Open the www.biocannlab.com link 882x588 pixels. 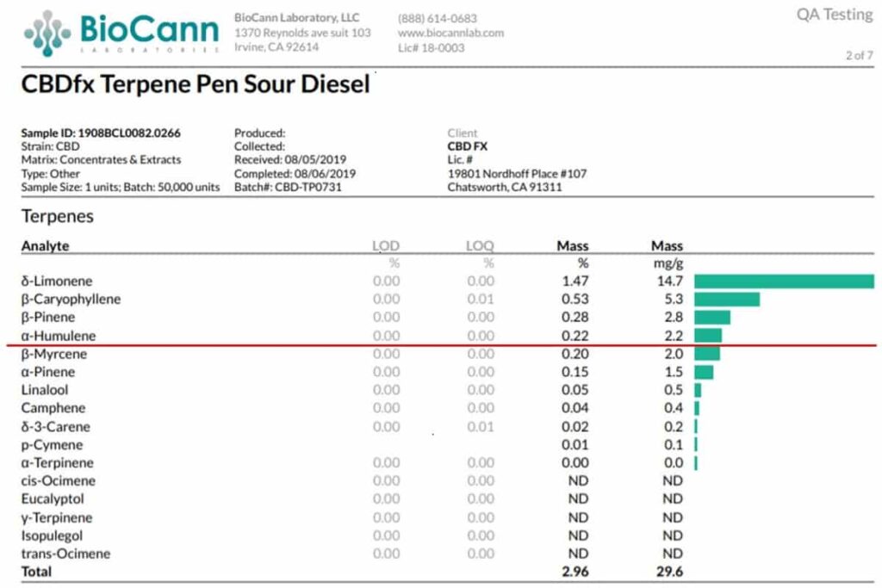[x=450, y=34]
